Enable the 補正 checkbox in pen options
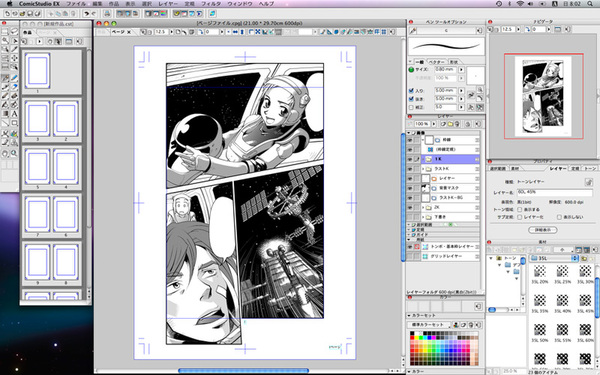Screen dimensions: 600x375 point(411,108)
